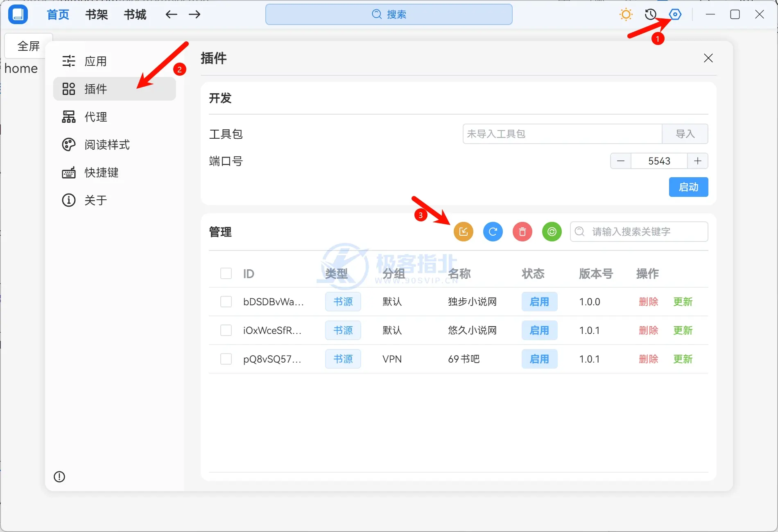Click the 启动 start button

688,187
